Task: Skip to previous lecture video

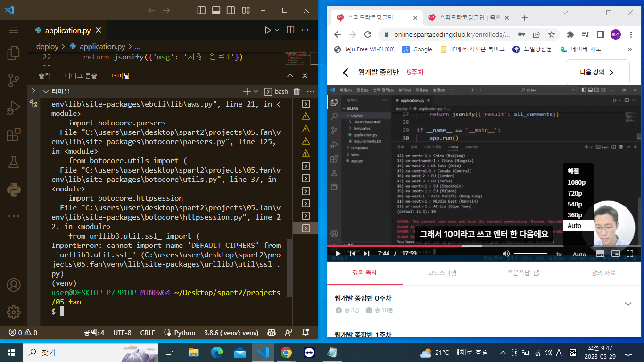Action: coord(352,254)
